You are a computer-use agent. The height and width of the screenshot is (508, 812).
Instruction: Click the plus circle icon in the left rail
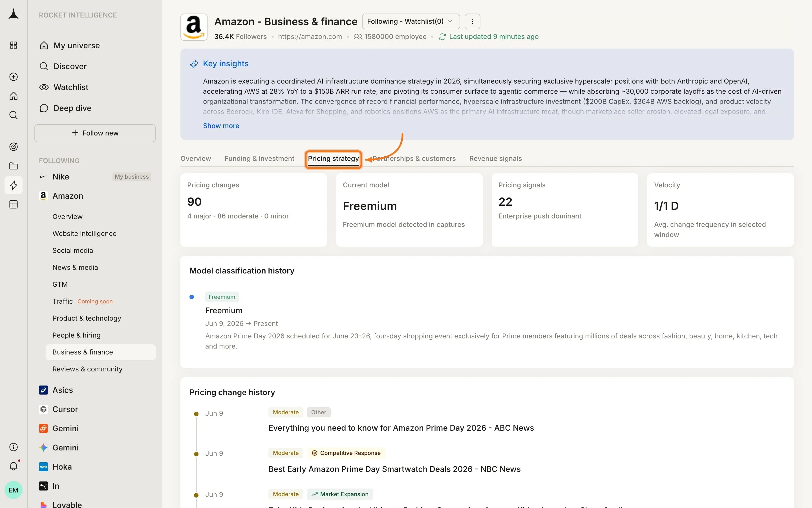click(14, 76)
